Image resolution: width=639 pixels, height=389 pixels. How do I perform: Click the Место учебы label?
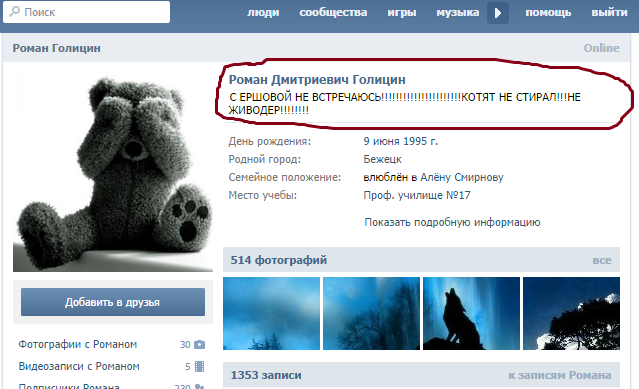coord(262,195)
